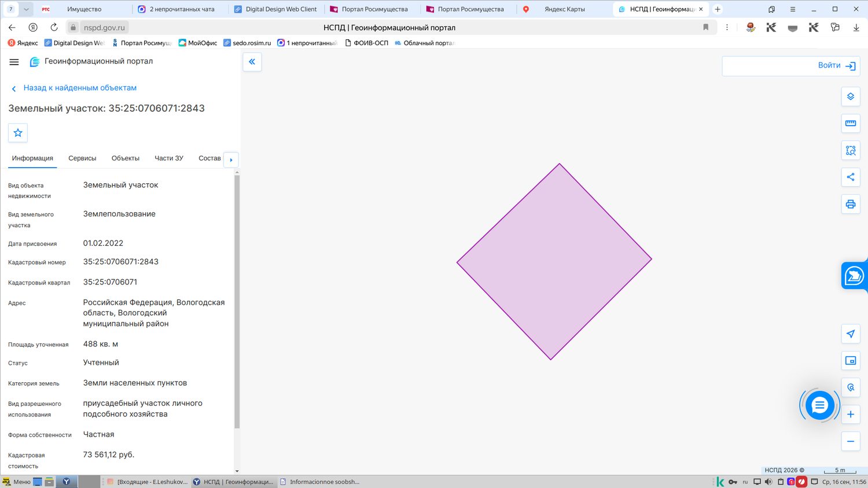
Task: Zoom out on the map
Action: pyautogui.click(x=850, y=441)
